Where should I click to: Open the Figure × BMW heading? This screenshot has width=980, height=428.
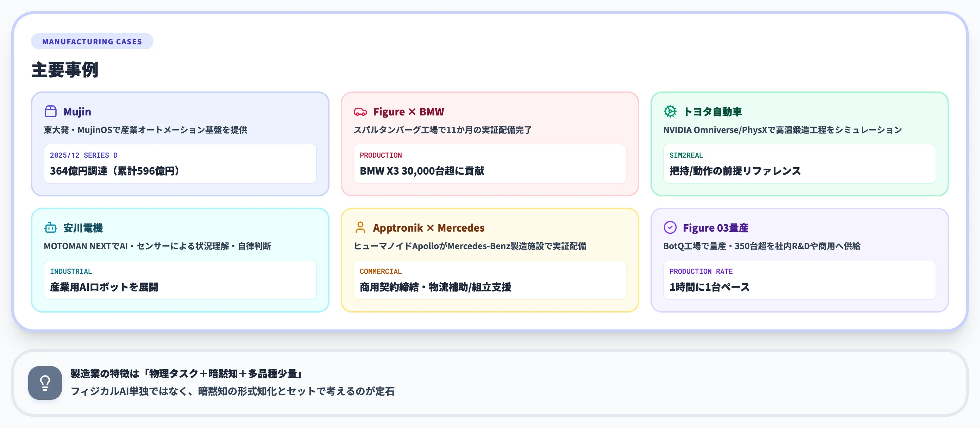(x=408, y=112)
